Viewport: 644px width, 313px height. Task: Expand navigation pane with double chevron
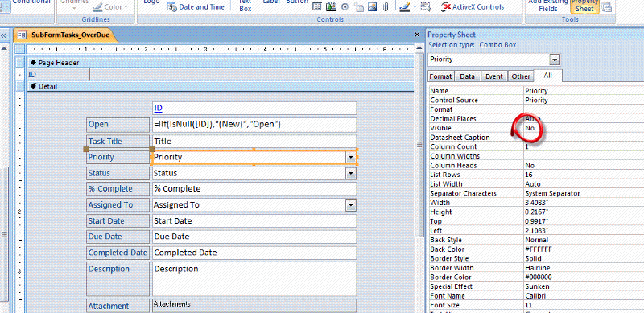[4, 35]
